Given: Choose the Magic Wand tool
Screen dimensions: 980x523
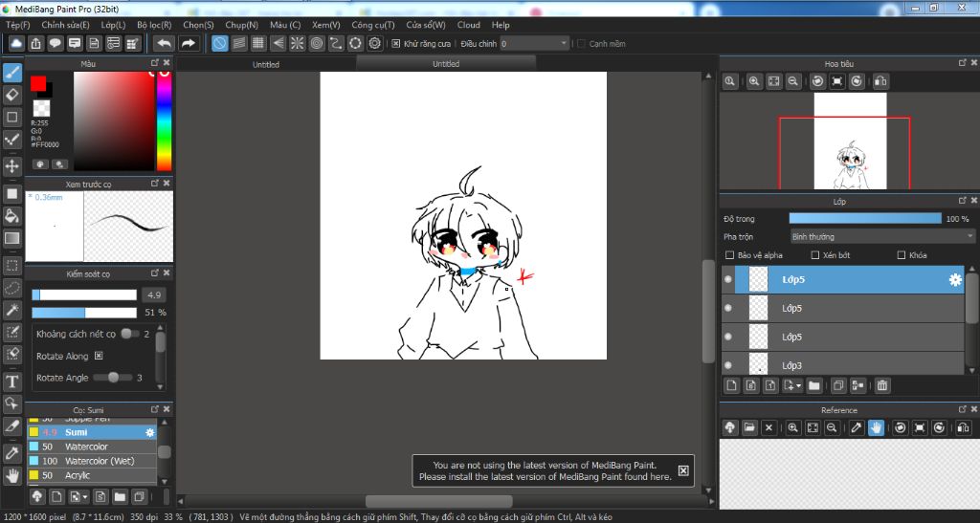Looking at the screenshot, I should (x=11, y=310).
